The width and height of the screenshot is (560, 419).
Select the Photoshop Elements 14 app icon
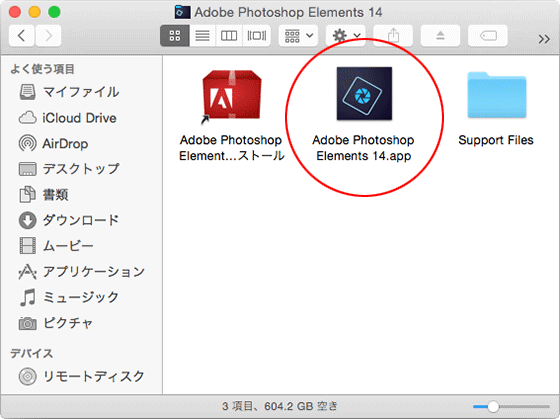(x=364, y=93)
